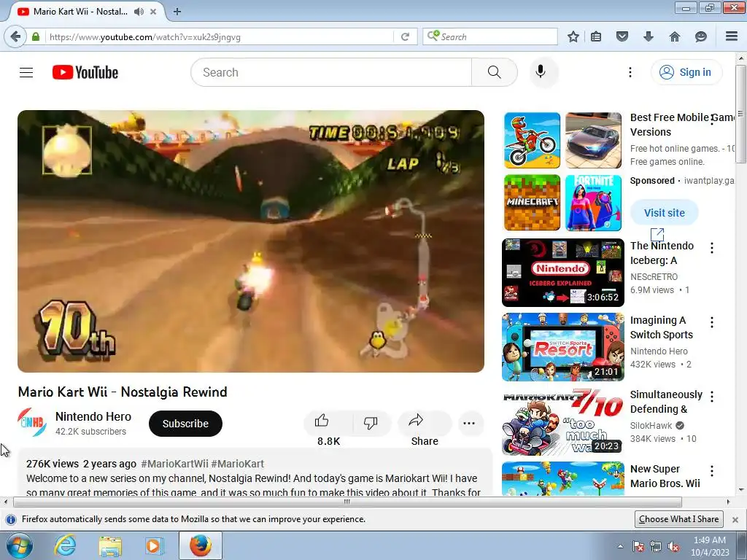Viewport: 747px width, 560px height.
Task: Open Windows Media Player from taskbar
Action: 155,545
